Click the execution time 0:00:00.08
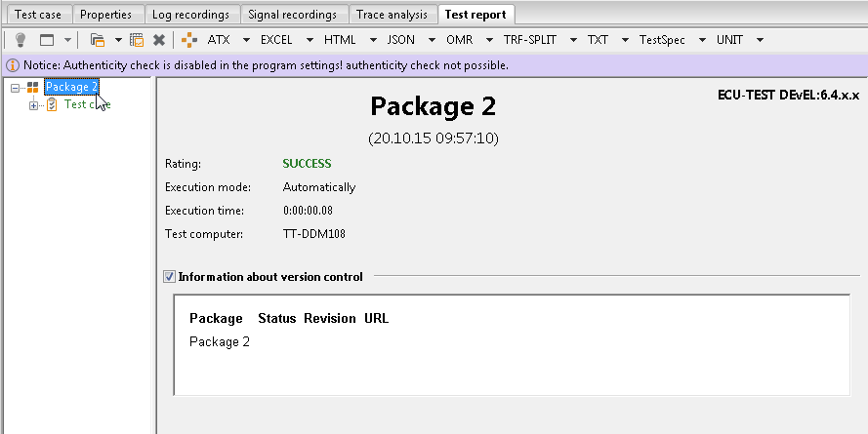Image resolution: width=868 pixels, height=434 pixels. (x=308, y=211)
